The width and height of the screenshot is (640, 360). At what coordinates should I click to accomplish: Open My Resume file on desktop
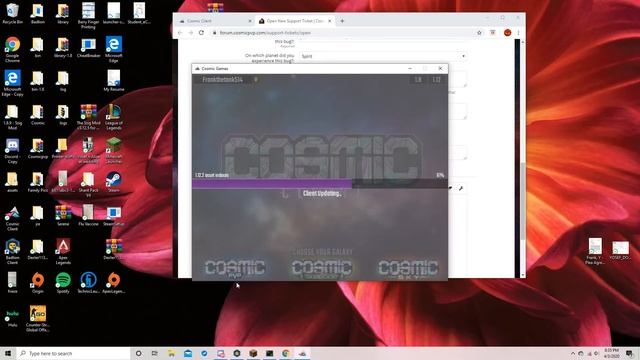click(113, 80)
